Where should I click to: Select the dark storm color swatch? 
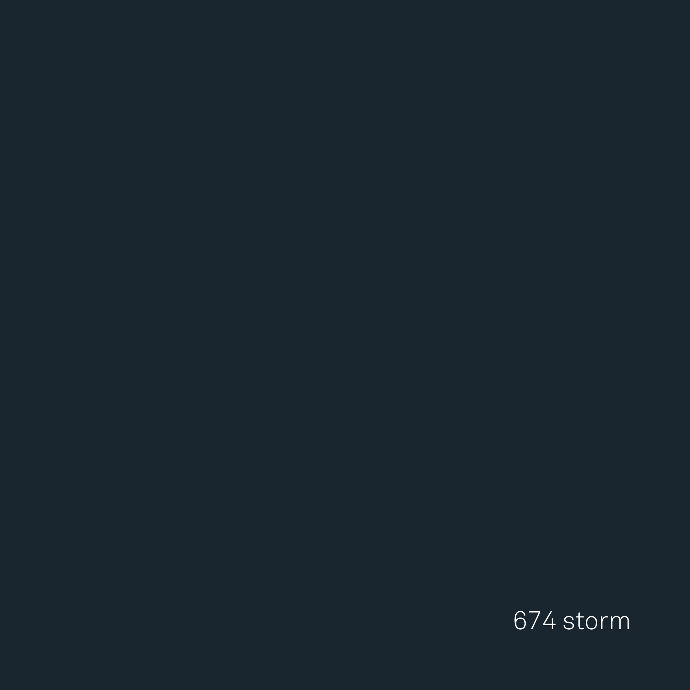pyautogui.click(x=345, y=345)
